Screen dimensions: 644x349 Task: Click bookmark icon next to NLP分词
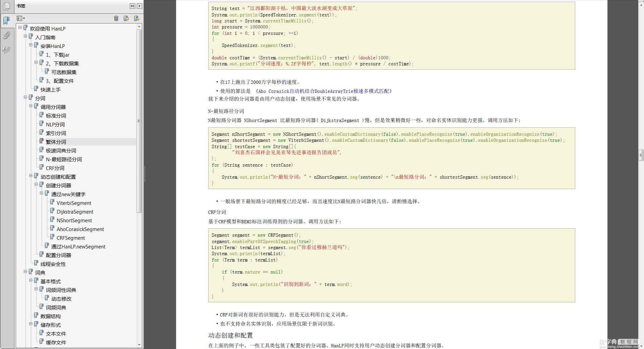[42, 124]
